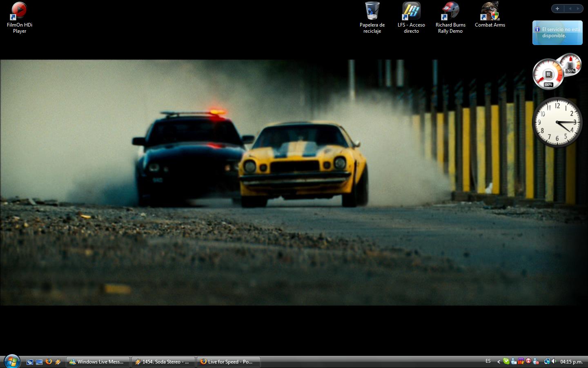Expand hidden notification area icons arrow

pyautogui.click(x=499, y=361)
